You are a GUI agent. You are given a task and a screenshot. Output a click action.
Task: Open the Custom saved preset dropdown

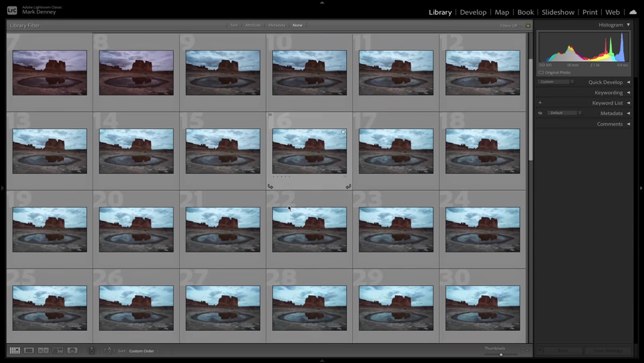tap(557, 82)
